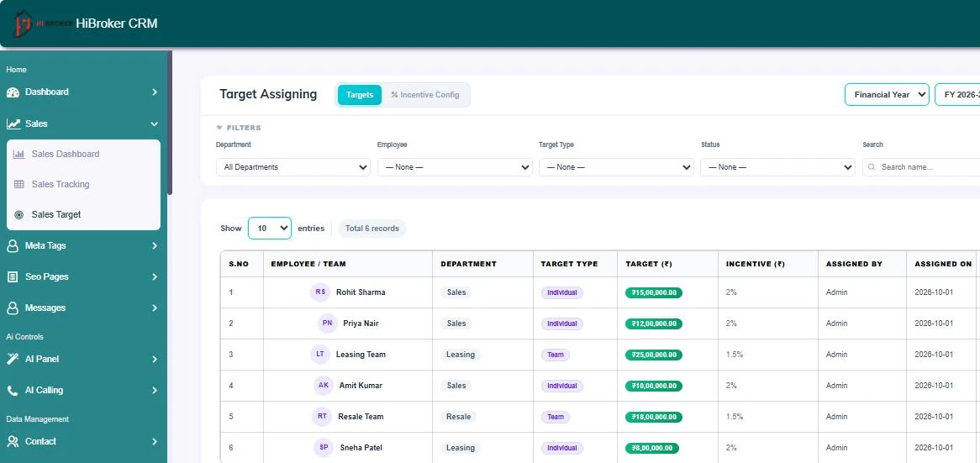The height and width of the screenshot is (463, 980).
Task: Click the Sales chart line icon
Action: pyautogui.click(x=13, y=124)
